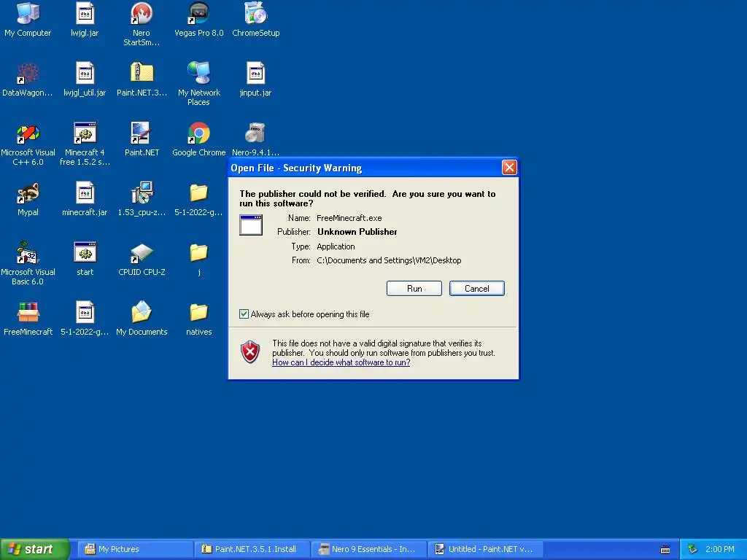Click the red security shield icon
The image size is (747, 560).
click(250, 352)
